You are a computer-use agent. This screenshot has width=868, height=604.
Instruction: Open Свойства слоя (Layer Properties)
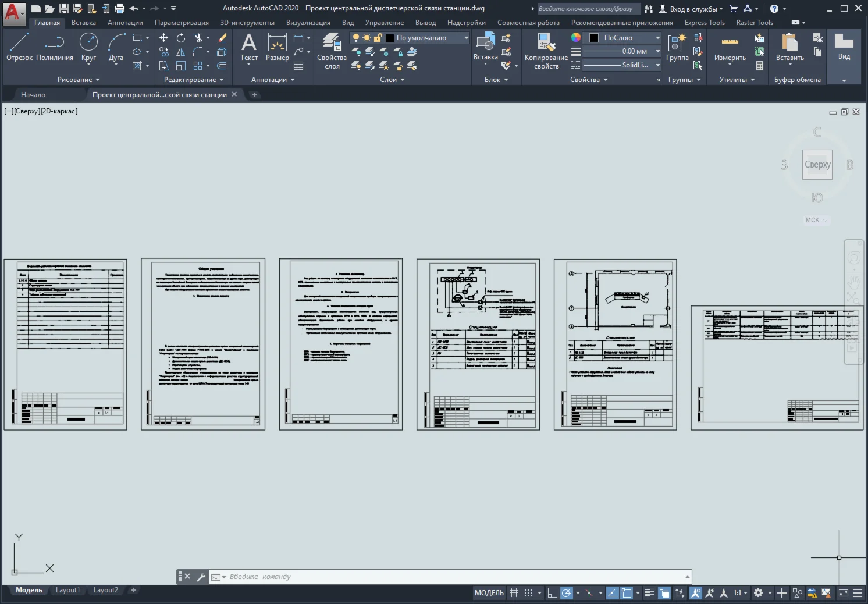click(332, 51)
